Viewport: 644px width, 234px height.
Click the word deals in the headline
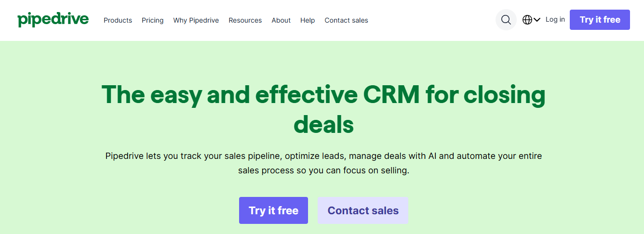[324, 124]
